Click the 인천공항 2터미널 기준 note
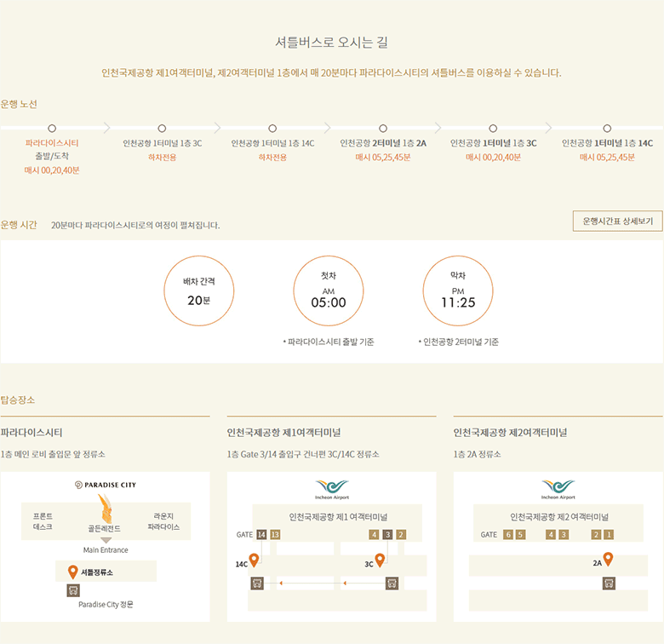 [x=458, y=342]
